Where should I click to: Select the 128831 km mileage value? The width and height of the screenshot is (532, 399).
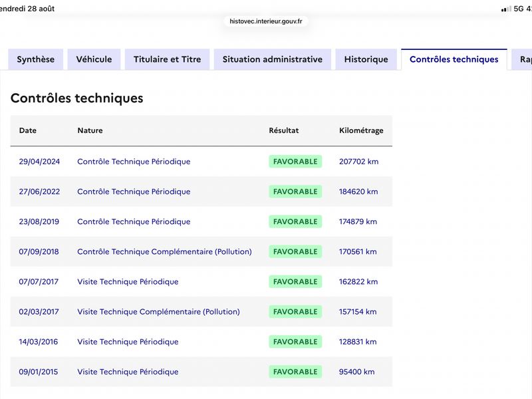point(358,342)
